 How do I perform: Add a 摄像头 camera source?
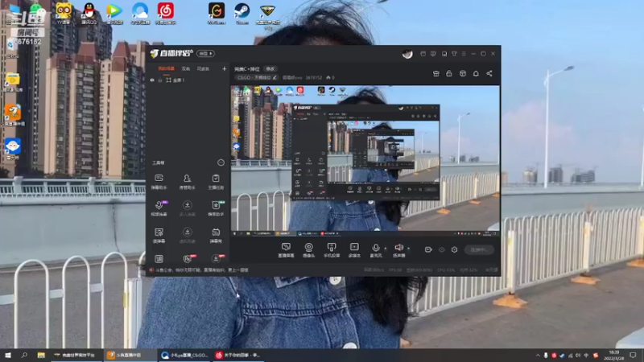pyautogui.click(x=308, y=249)
